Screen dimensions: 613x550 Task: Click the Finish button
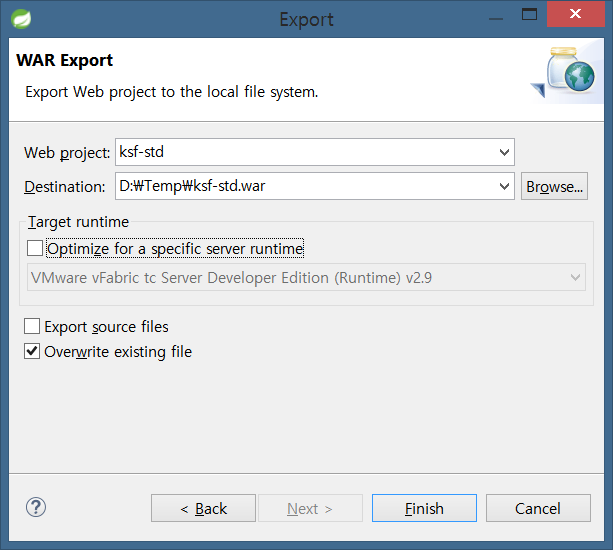424,508
